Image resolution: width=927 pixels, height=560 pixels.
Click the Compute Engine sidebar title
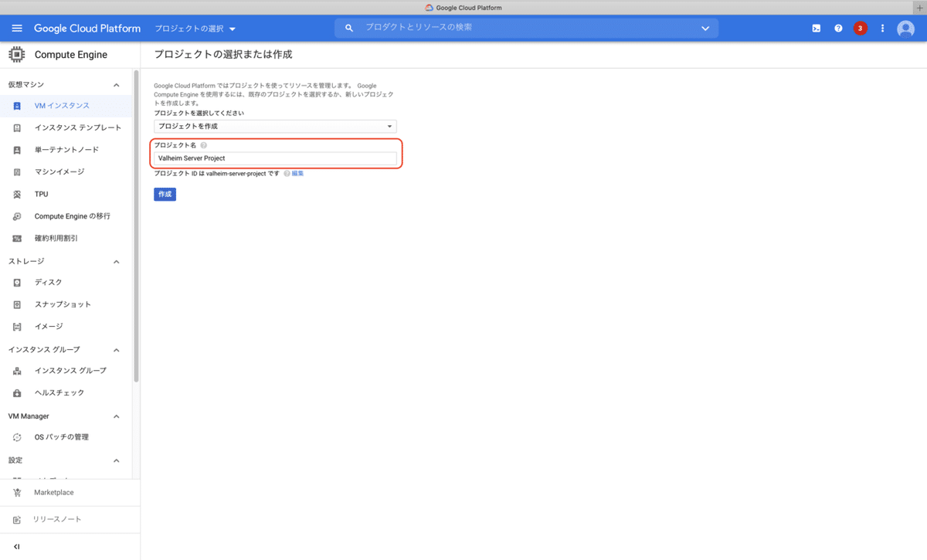tap(71, 55)
